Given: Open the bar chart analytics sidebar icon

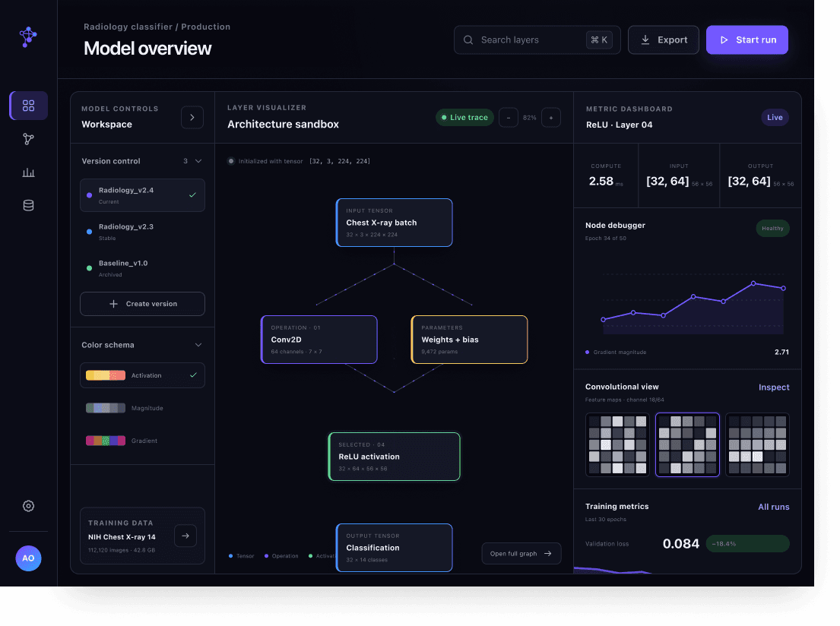Looking at the screenshot, I should tap(28, 172).
